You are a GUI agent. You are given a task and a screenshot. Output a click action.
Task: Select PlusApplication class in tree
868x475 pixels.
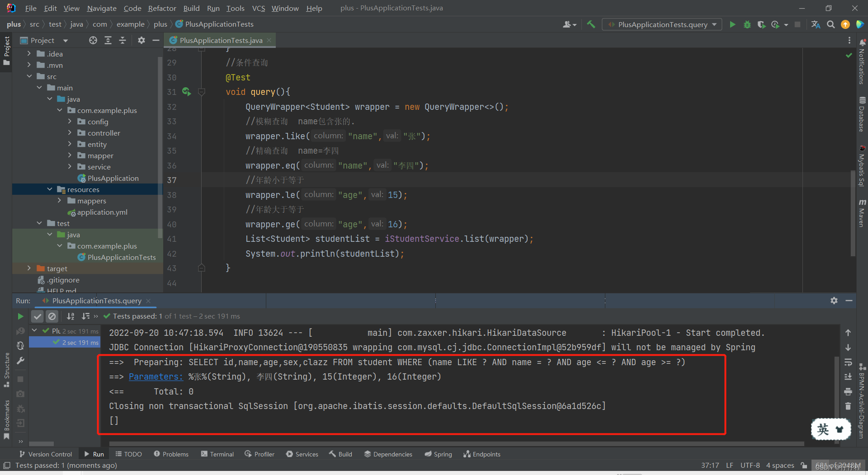point(113,178)
